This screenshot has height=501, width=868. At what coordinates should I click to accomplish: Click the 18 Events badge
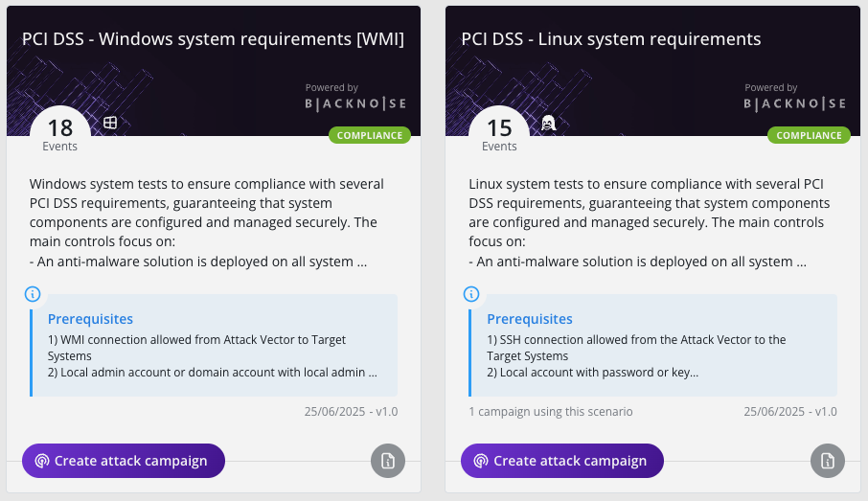pyautogui.click(x=60, y=132)
